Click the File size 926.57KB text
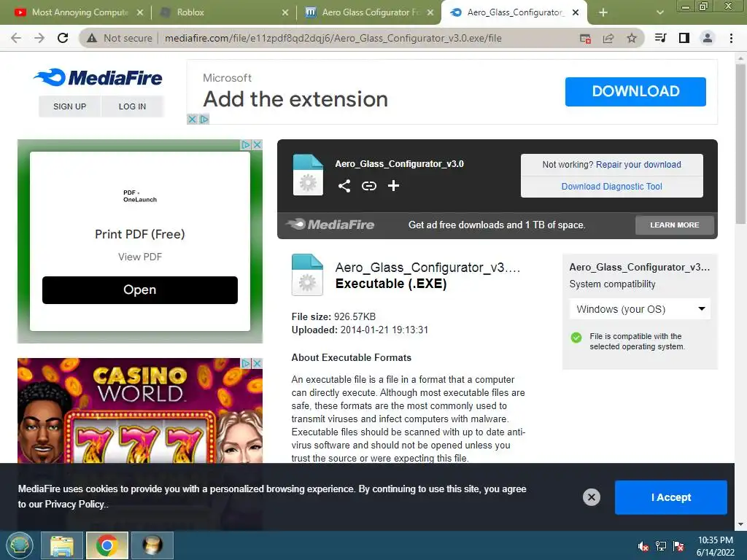This screenshot has height=560, width=747. coord(333,316)
